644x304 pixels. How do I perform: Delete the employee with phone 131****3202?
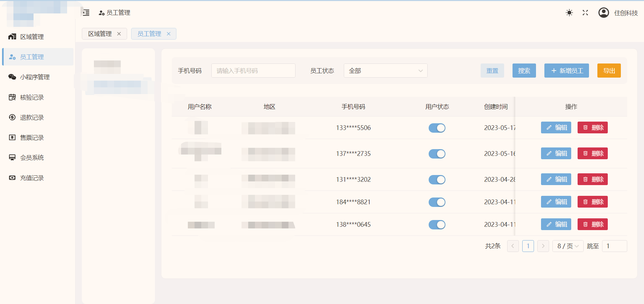pyautogui.click(x=593, y=179)
